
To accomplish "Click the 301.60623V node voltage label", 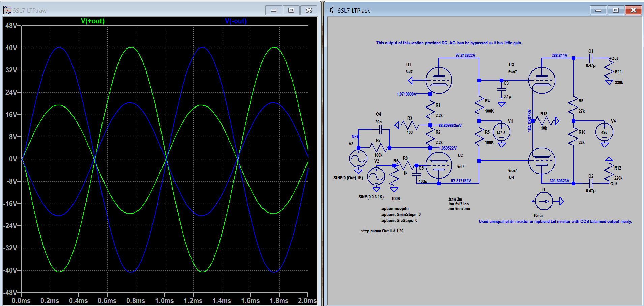I will click(559, 181).
